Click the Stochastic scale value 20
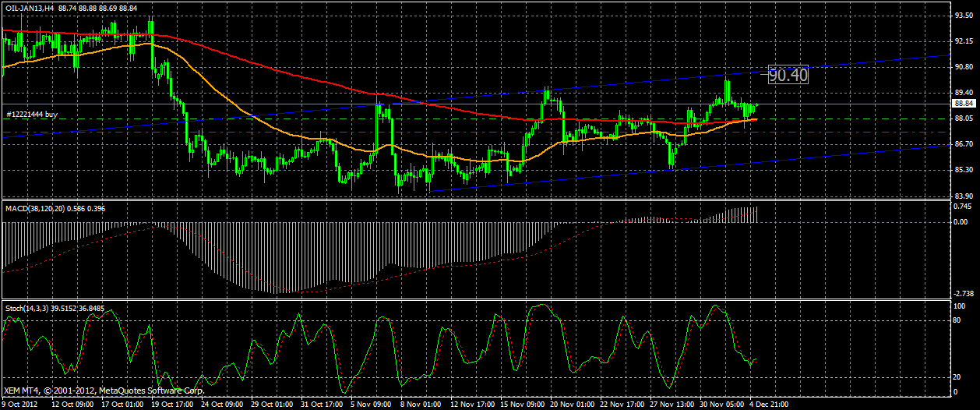The height and width of the screenshot is (410, 980). click(958, 376)
